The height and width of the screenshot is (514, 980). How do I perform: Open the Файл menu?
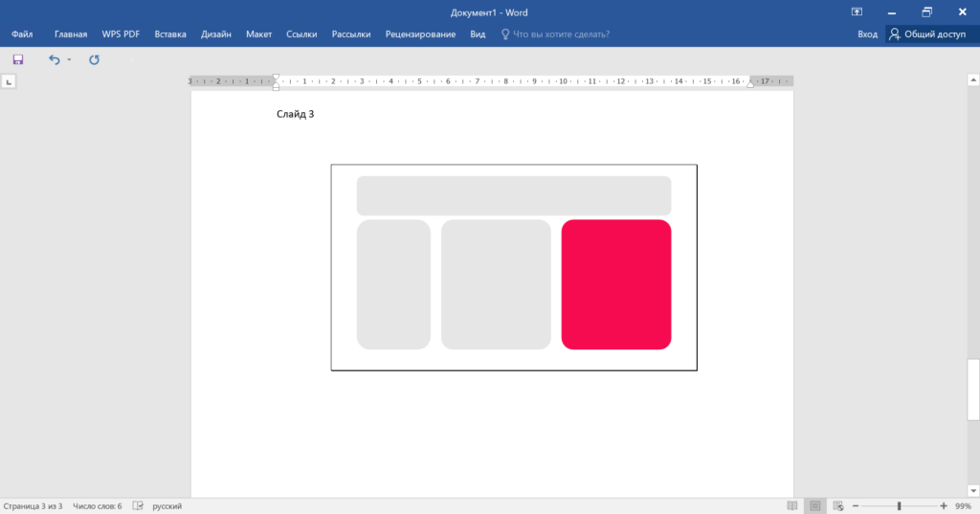tap(22, 34)
